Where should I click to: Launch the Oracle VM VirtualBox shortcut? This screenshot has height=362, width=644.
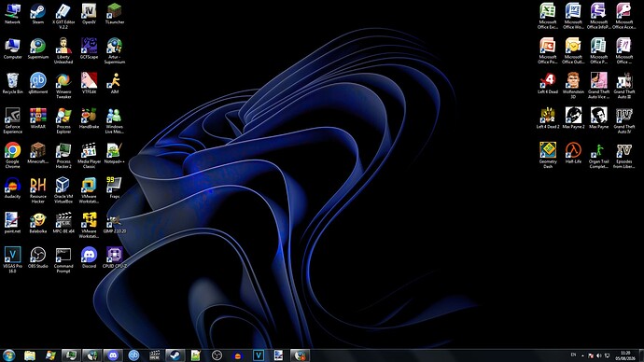(63, 190)
